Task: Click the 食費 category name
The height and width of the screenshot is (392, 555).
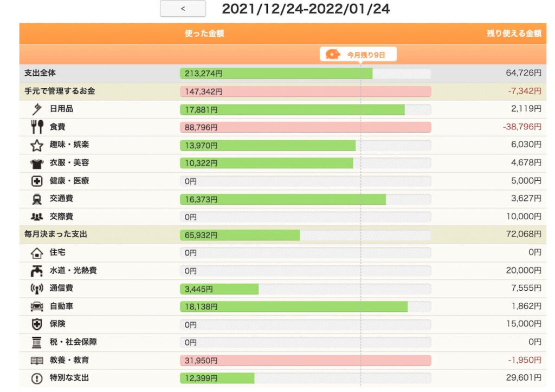Action: coord(57,127)
